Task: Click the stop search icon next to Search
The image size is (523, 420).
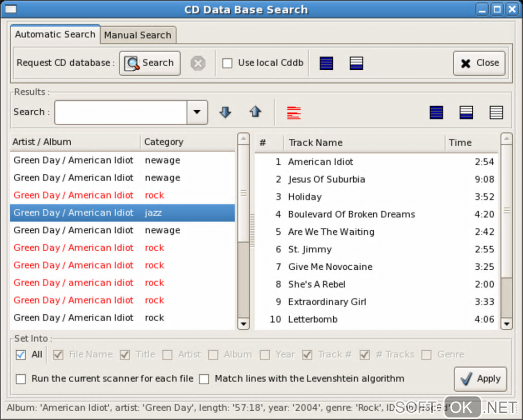Action: click(x=198, y=63)
